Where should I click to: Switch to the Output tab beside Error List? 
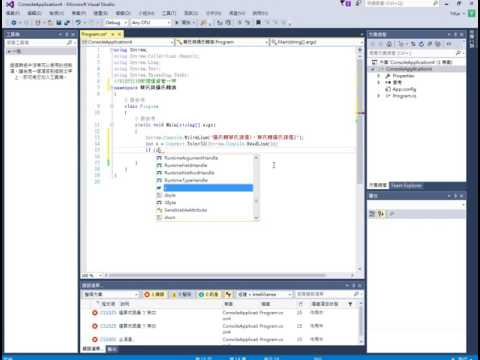[x=112, y=349]
